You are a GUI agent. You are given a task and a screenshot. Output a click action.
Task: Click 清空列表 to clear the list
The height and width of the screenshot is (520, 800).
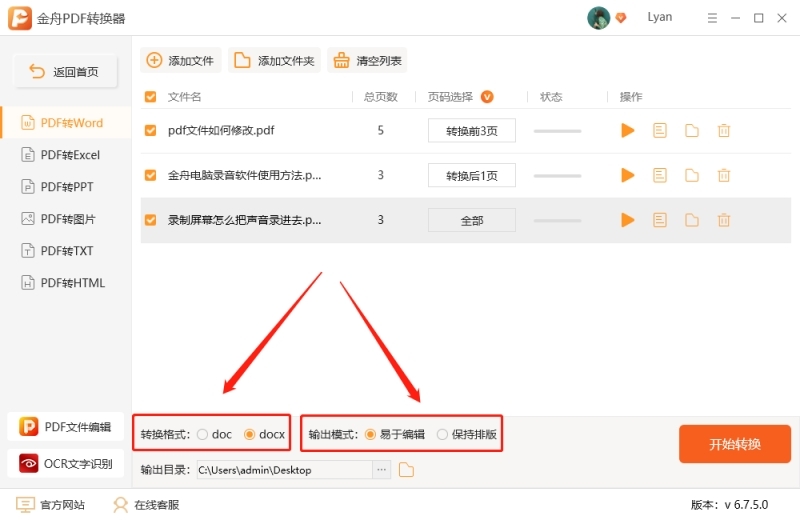click(367, 61)
